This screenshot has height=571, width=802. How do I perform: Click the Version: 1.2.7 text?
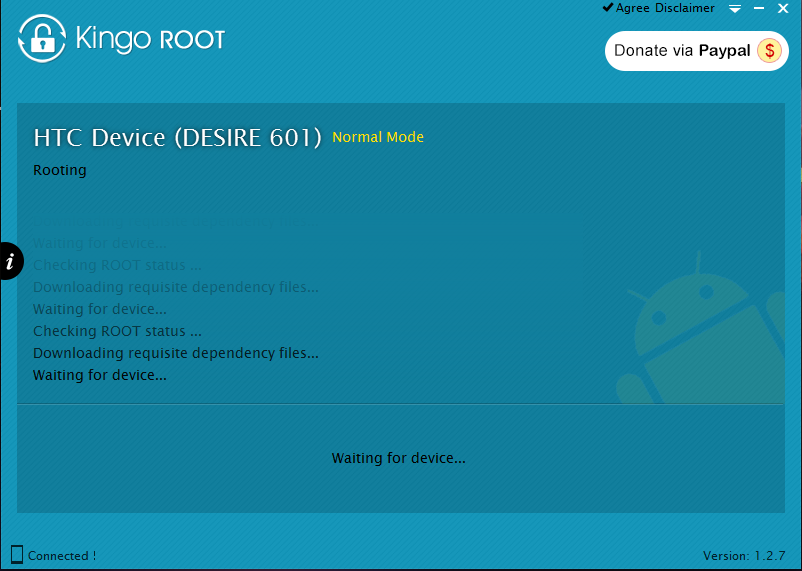pyautogui.click(x=744, y=555)
